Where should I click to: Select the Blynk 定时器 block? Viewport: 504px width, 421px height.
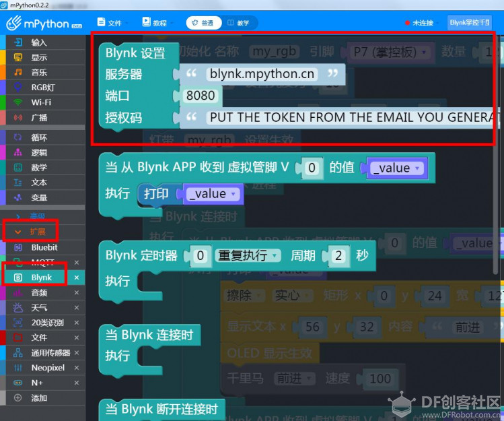(x=141, y=255)
